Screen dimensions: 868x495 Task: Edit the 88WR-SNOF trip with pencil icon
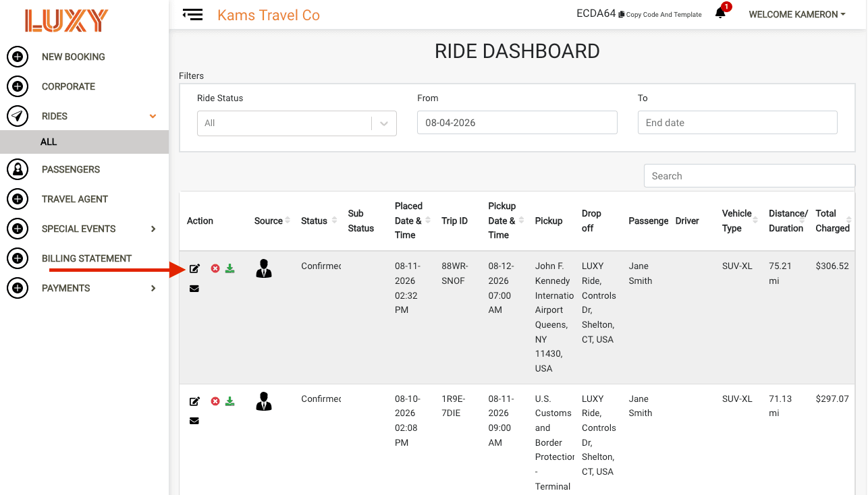[194, 268]
